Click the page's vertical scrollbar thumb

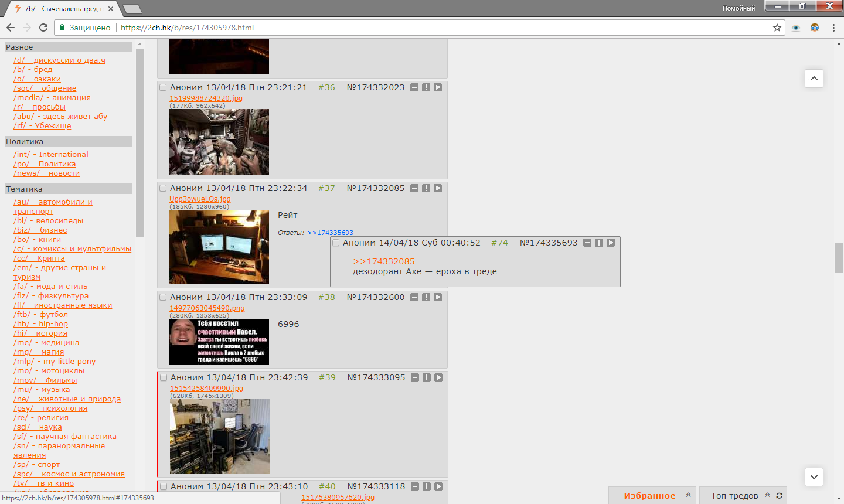[x=839, y=258]
